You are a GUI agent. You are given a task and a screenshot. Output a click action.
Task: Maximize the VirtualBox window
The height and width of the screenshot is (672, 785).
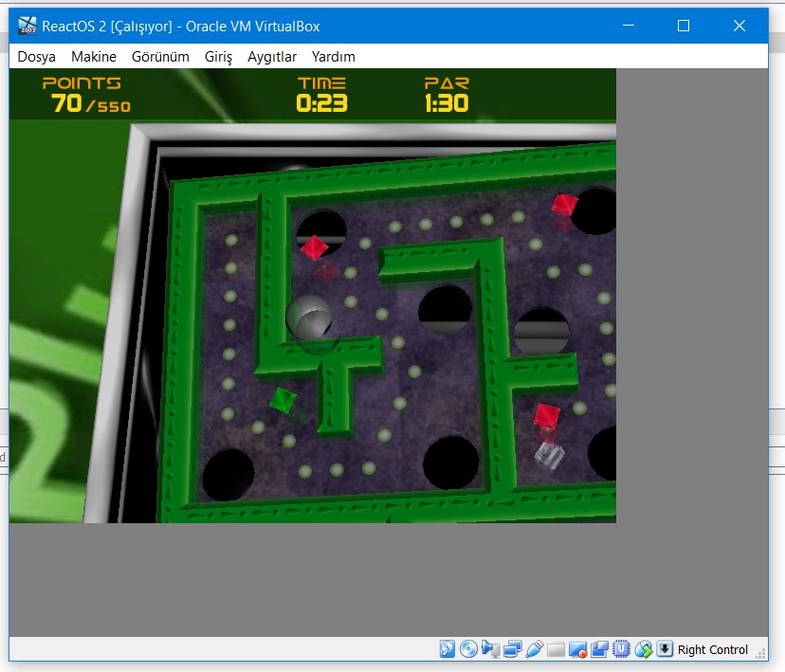click(684, 26)
